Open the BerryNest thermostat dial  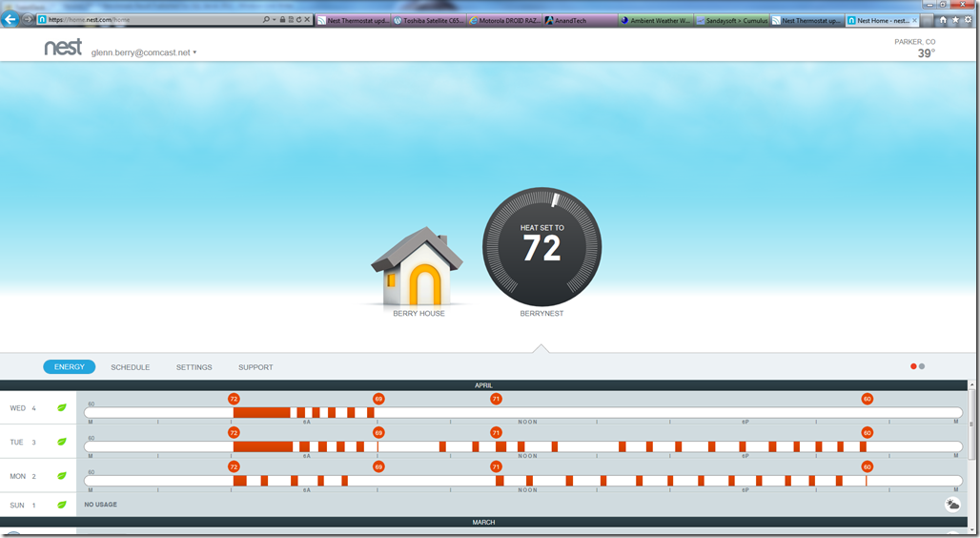[541, 246]
